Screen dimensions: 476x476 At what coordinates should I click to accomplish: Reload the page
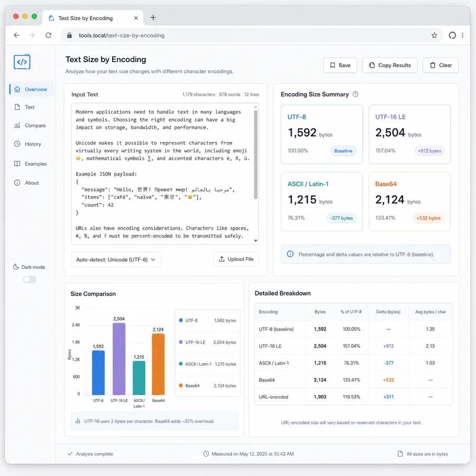[48, 35]
